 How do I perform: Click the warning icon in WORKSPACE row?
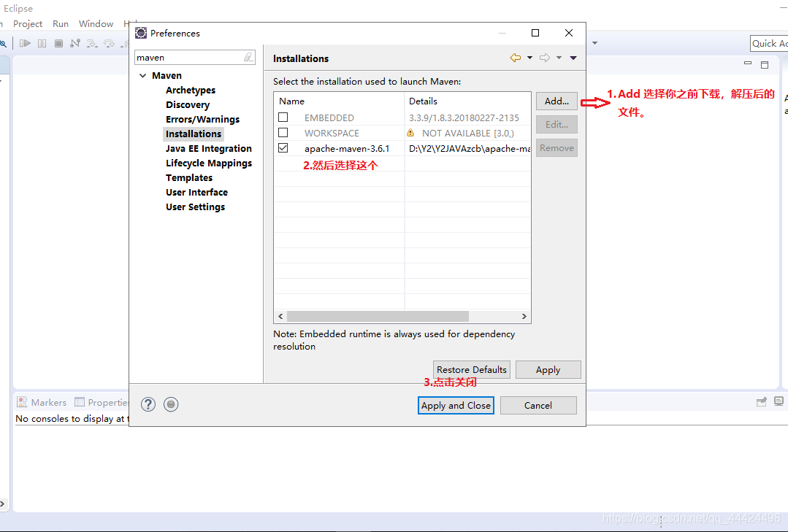pyautogui.click(x=410, y=133)
